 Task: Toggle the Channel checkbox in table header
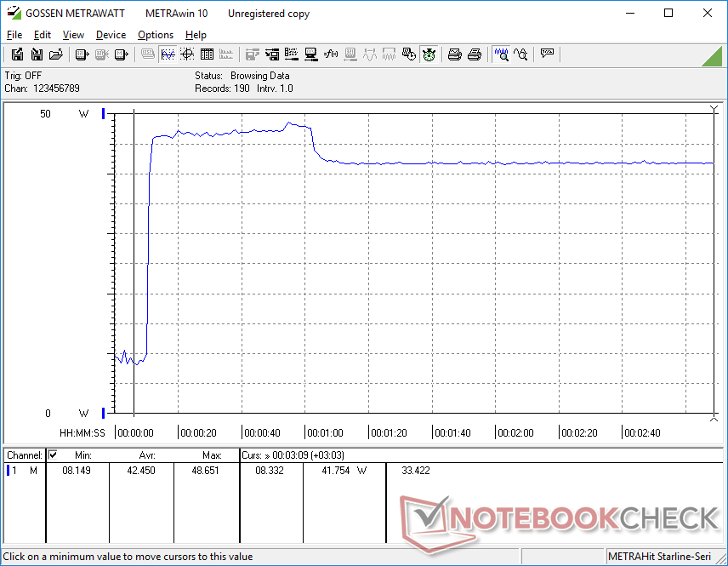(x=53, y=455)
